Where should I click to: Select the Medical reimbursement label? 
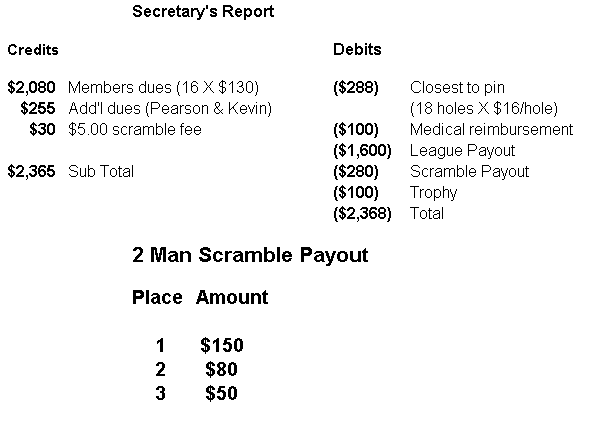(x=491, y=129)
